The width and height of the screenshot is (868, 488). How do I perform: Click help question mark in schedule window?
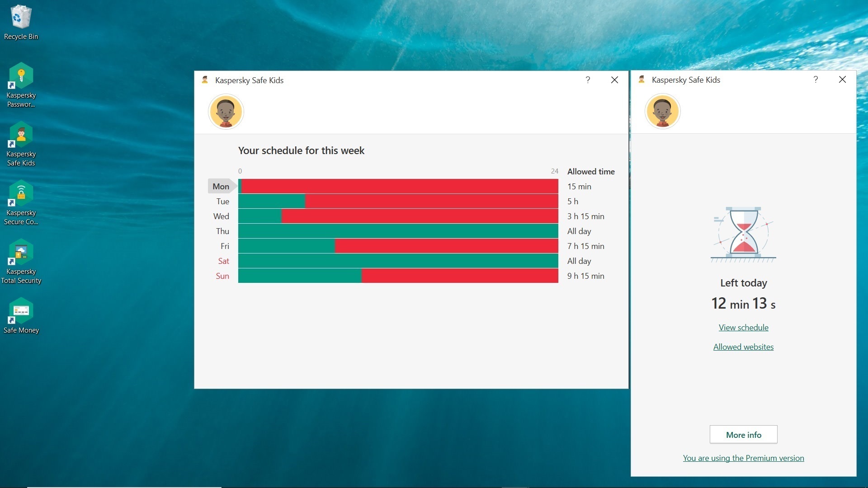coord(588,80)
